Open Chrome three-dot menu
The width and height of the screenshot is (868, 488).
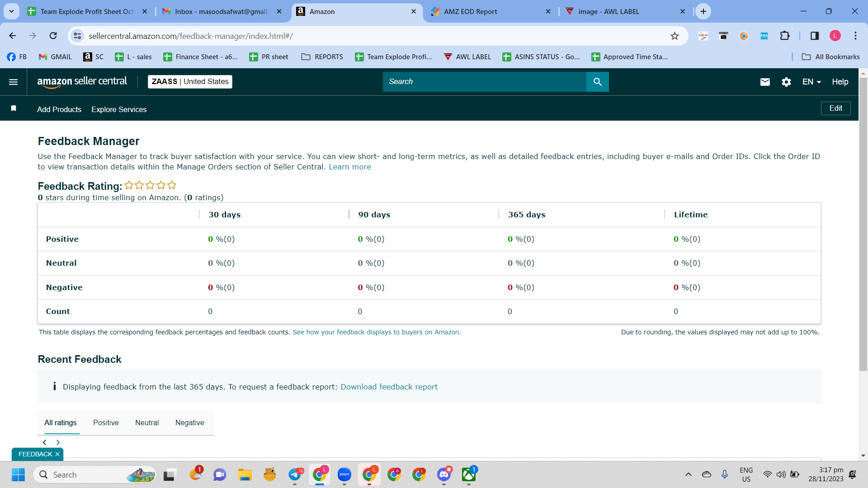pos(855,36)
